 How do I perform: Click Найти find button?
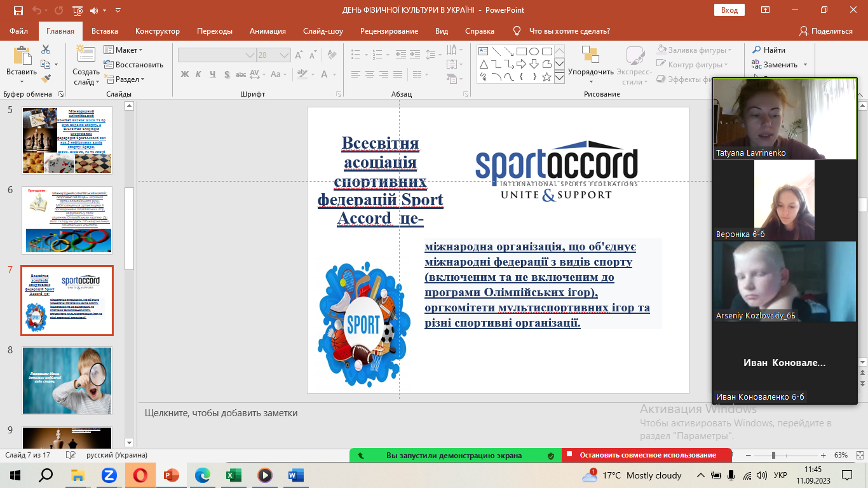pyautogui.click(x=770, y=50)
